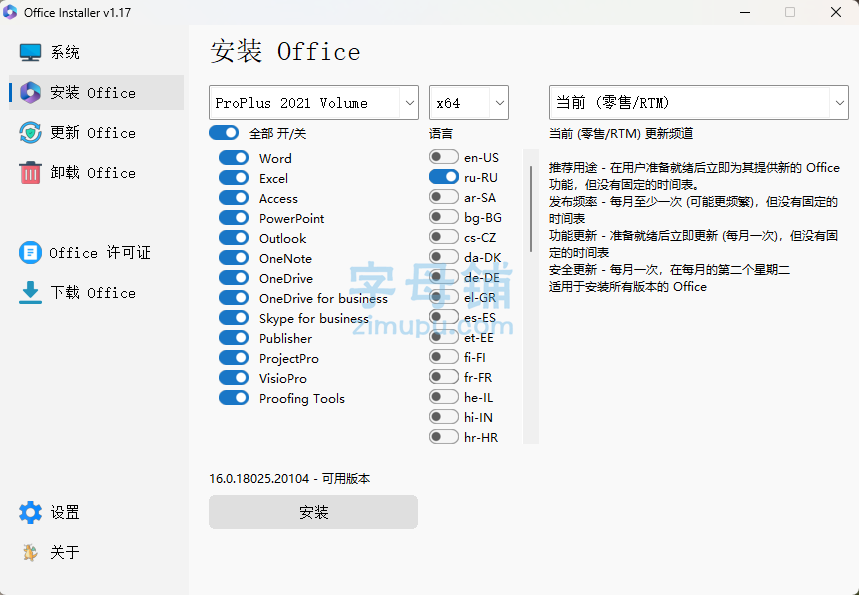Turn on he-IL language toggle

pyautogui.click(x=444, y=397)
